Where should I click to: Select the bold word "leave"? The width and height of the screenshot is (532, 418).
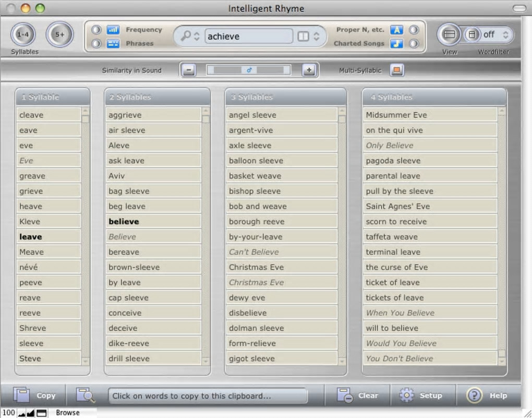tap(49, 237)
